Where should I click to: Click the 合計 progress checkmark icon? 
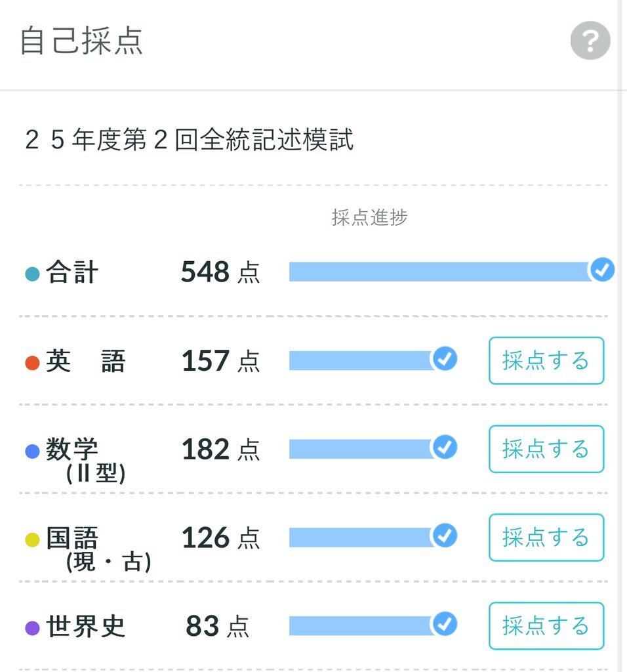601,270
